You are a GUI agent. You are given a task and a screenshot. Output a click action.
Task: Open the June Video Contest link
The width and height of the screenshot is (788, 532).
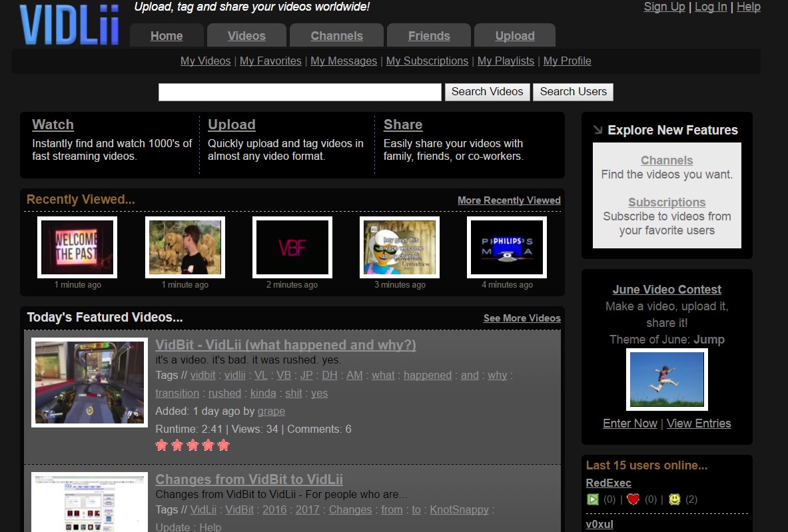coord(666,290)
